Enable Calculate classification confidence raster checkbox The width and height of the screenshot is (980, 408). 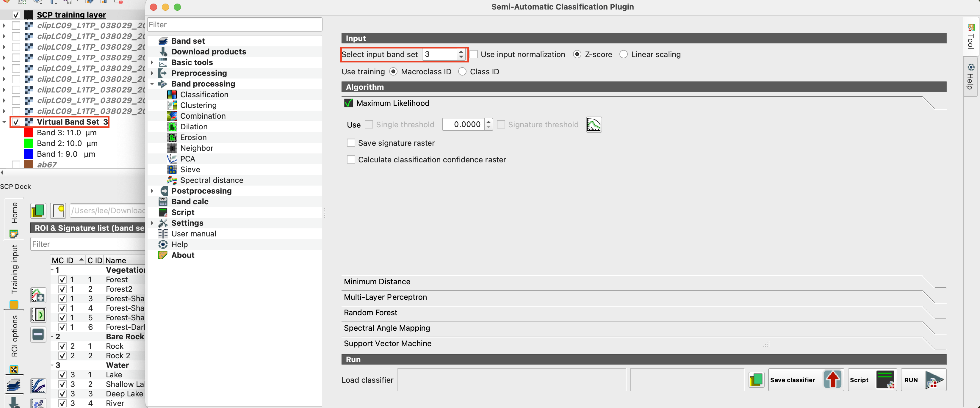351,159
